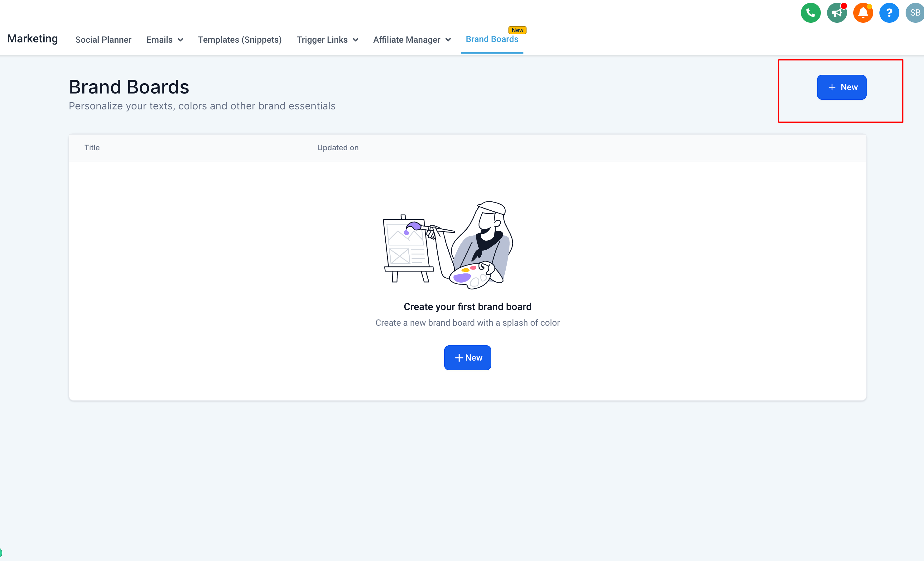Open the megaphone announcements icon
The width and height of the screenshot is (924, 561).
837,13
